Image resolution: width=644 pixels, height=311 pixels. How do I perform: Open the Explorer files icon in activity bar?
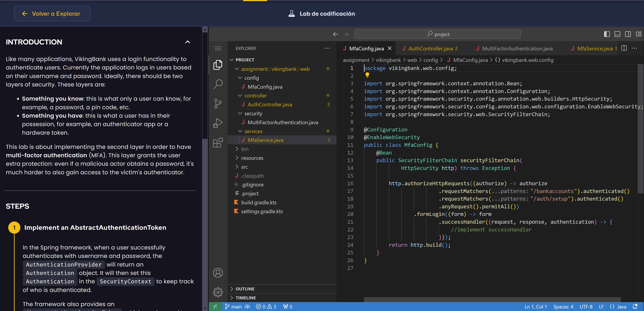click(x=218, y=65)
